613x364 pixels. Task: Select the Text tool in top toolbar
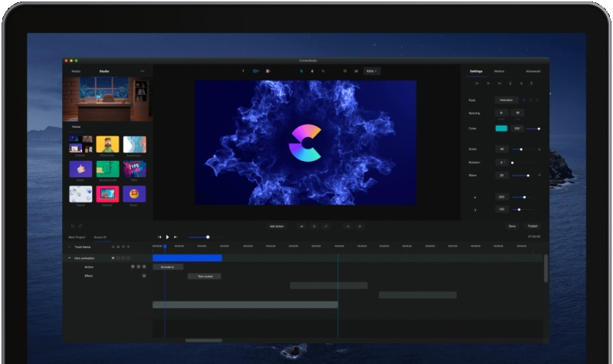tap(244, 71)
